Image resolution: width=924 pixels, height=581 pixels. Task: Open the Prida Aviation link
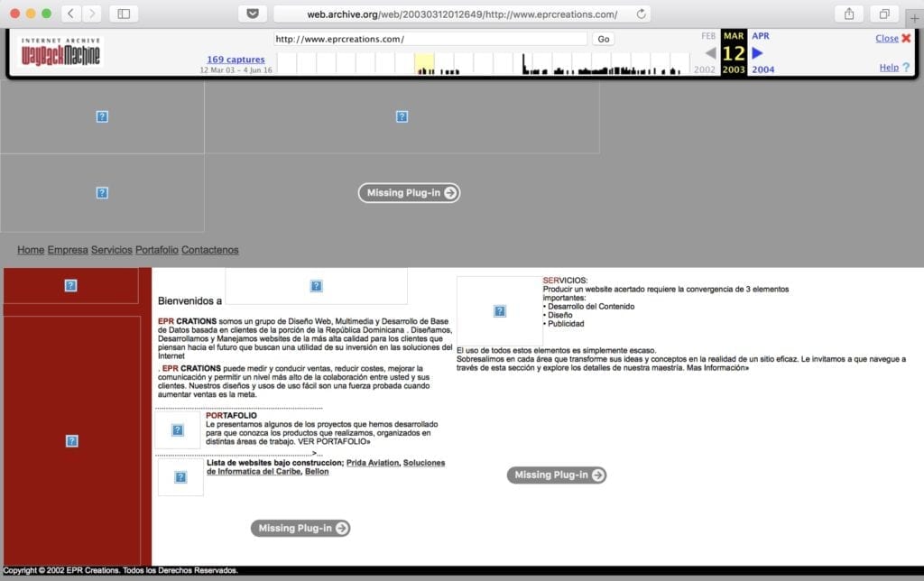(373, 463)
